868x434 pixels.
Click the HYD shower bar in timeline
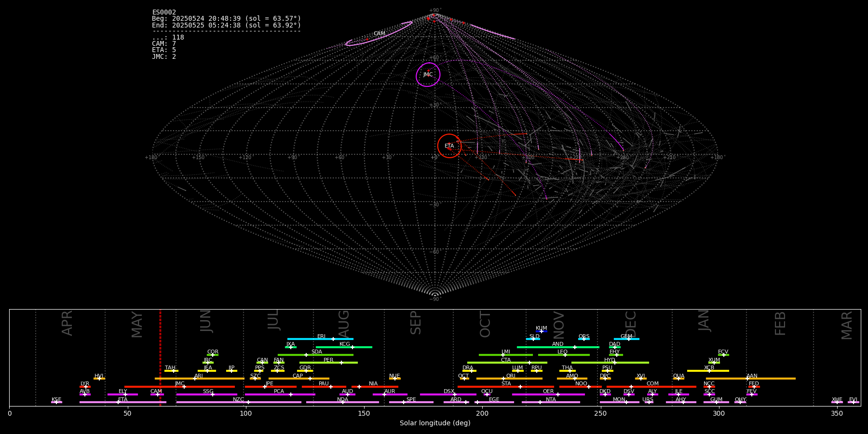(x=610, y=363)
